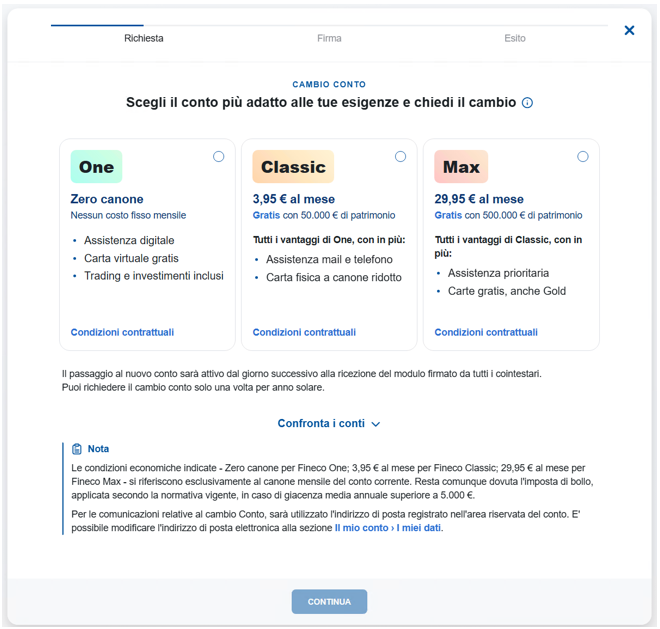Open Condizioni contrattuali for Max account

(x=486, y=332)
